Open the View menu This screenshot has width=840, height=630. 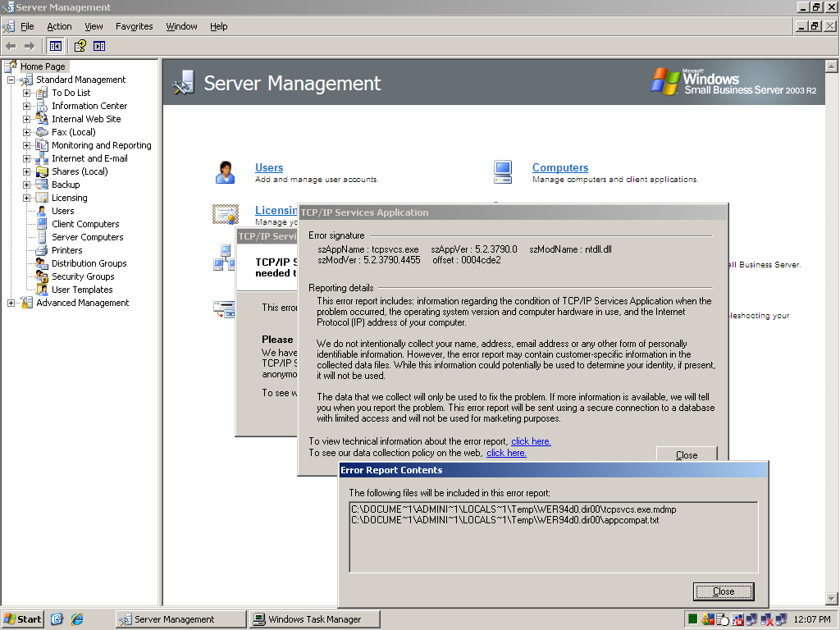click(x=94, y=26)
